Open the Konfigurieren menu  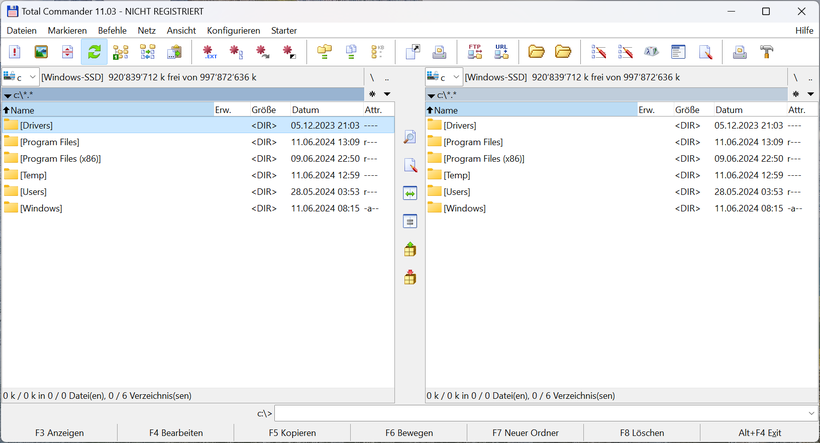(233, 30)
